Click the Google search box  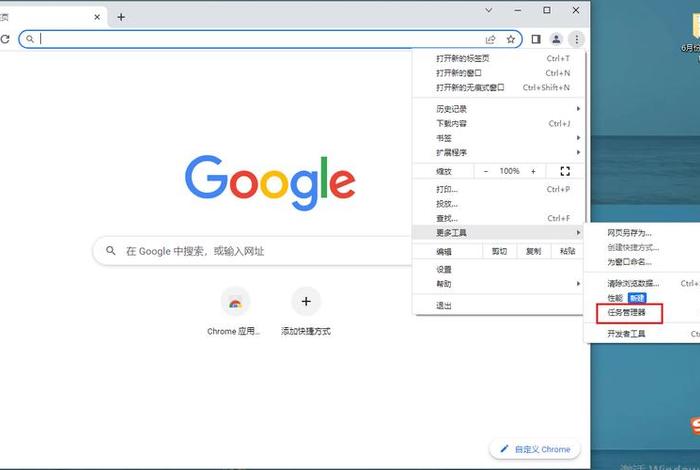[x=254, y=251]
